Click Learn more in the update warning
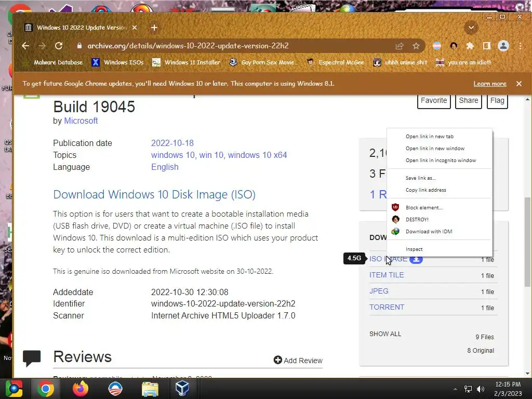The image size is (532, 399). pos(490,84)
